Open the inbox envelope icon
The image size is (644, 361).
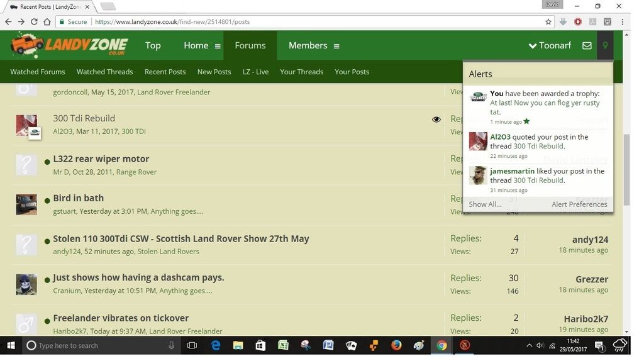[587, 45]
